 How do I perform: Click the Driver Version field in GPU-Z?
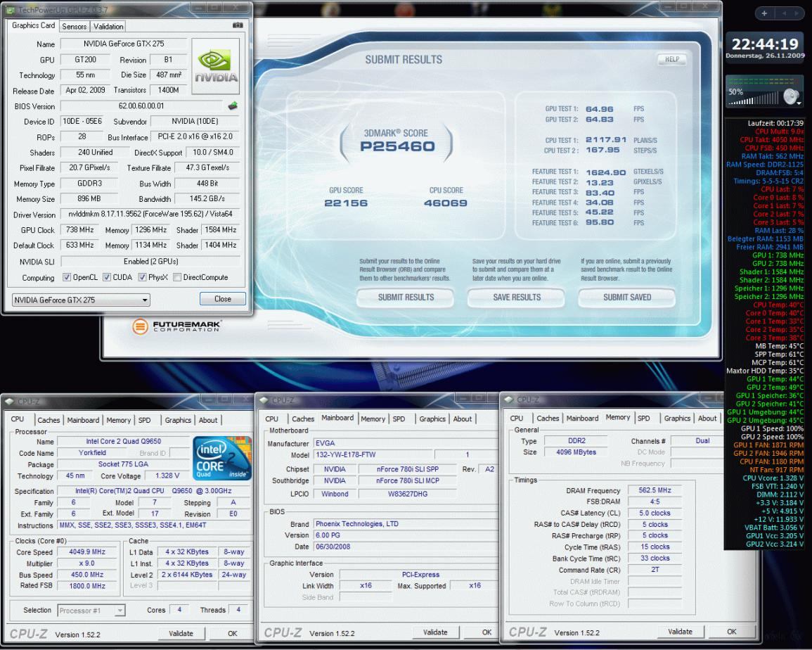(150, 214)
